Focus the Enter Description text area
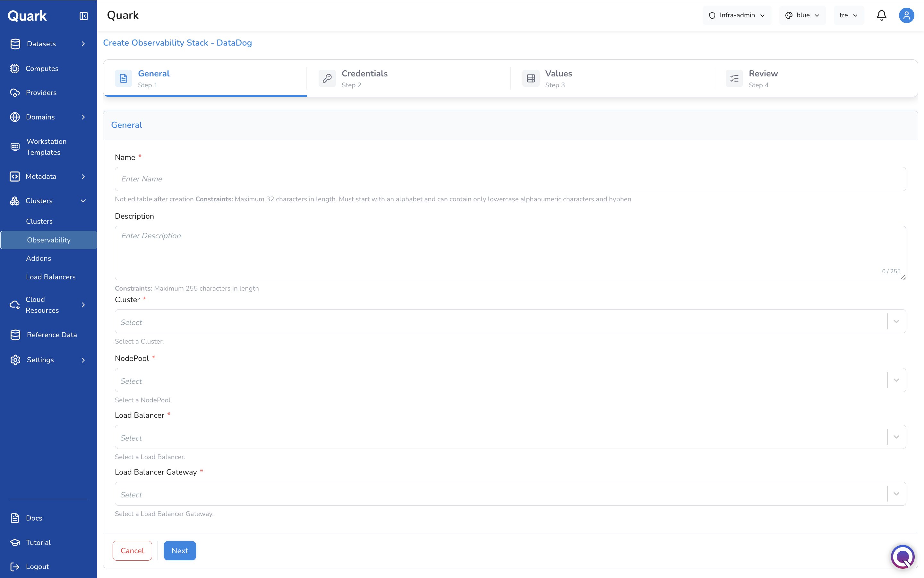The image size is (924, 578). [x=510, y=253]
